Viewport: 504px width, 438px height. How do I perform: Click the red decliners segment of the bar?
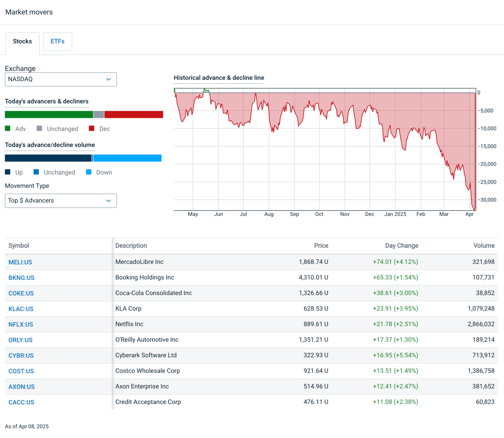[134, 114]
